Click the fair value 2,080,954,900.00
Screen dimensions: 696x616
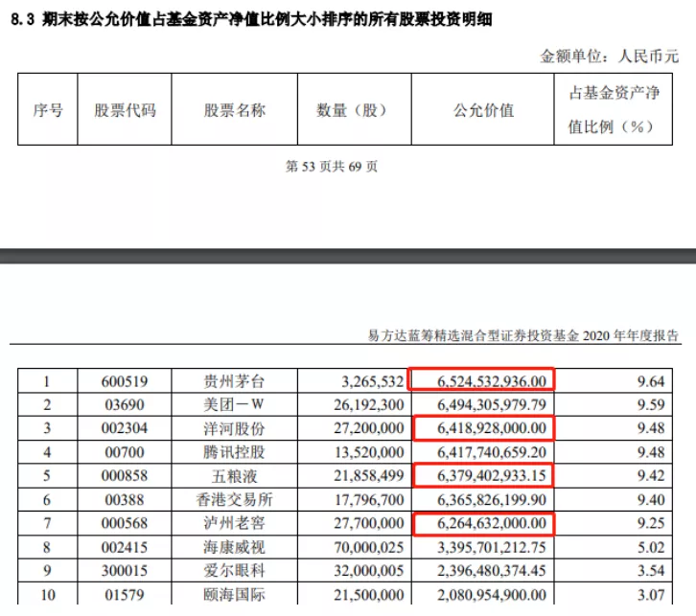492,595
